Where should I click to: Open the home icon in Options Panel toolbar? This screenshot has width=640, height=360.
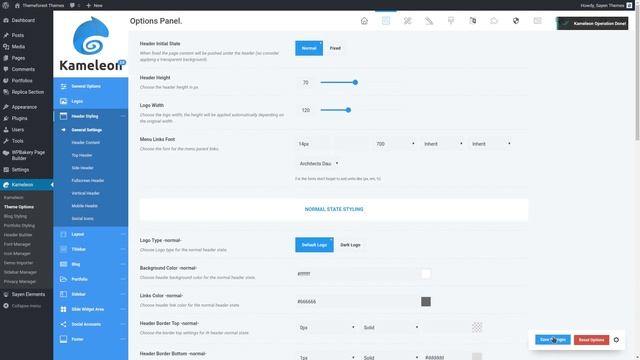pyautogui.click(x=364, y=21)
